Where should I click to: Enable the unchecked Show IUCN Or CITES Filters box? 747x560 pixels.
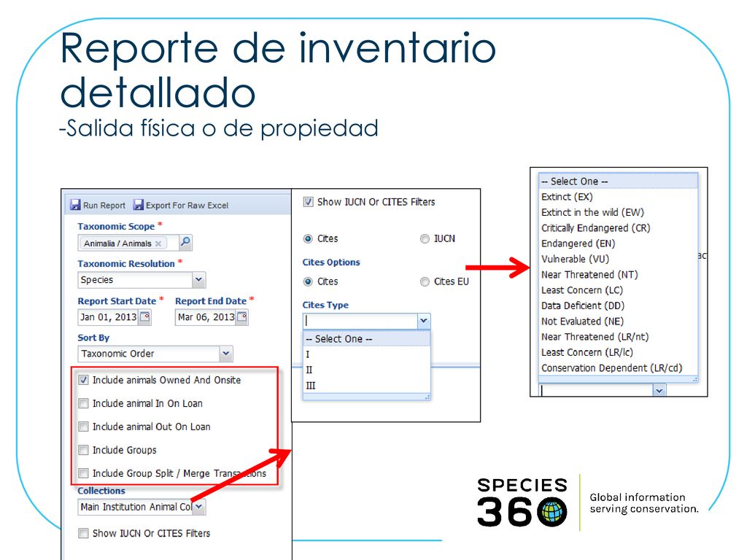tap(83, 533)
